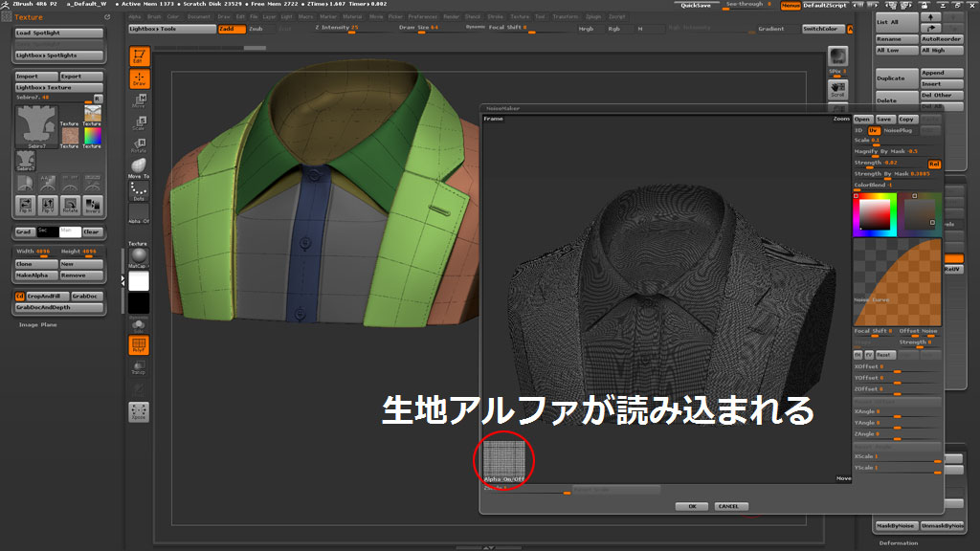Click the Import texture button

point(36,77)
